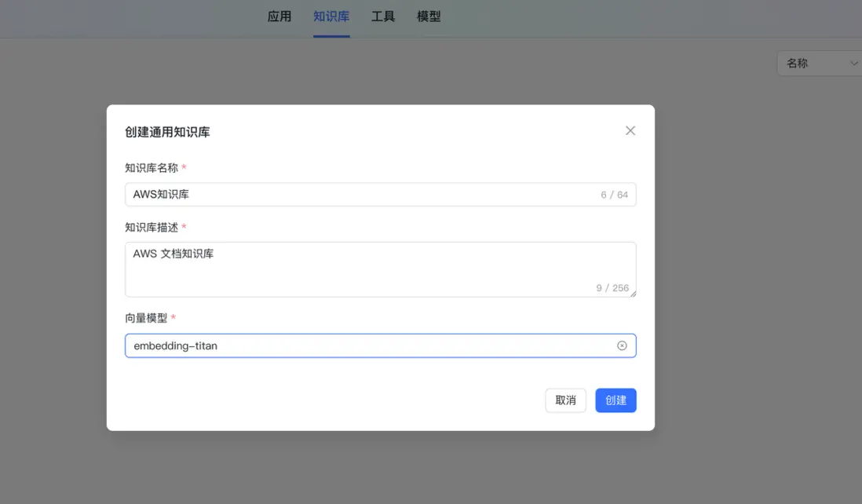
Task: Switch to the 知识库 tab
Action: 331,16
